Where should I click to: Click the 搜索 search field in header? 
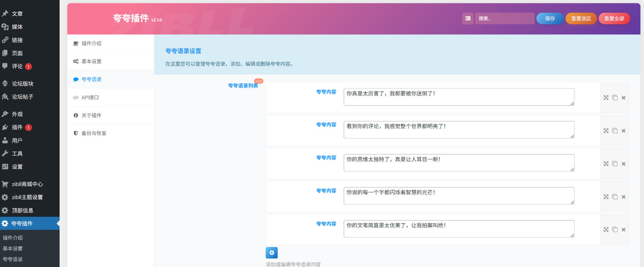(504, 18)
